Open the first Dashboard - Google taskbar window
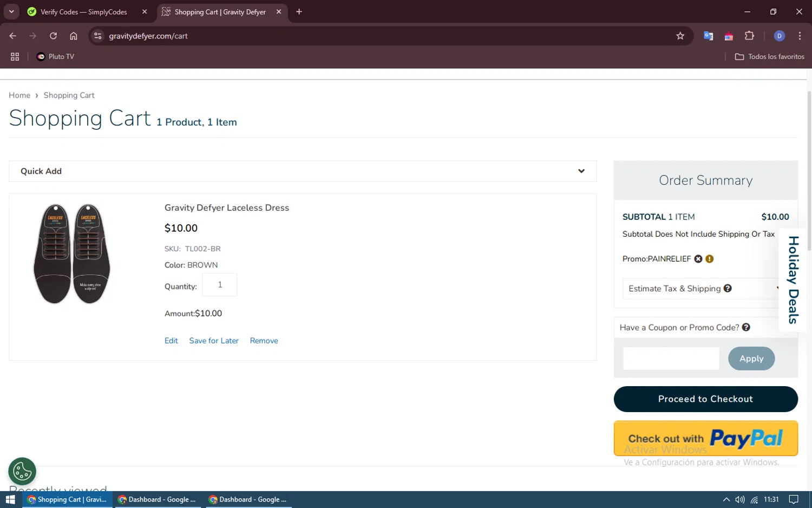 tap(158, 499)
